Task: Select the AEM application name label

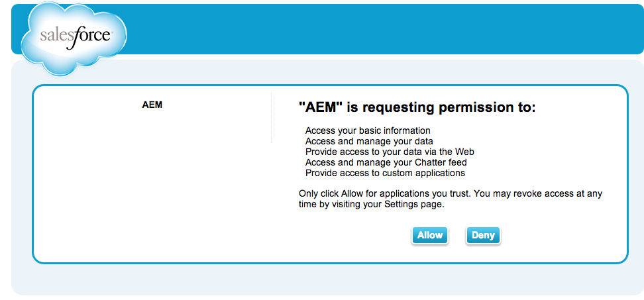Action: [152, 105]
